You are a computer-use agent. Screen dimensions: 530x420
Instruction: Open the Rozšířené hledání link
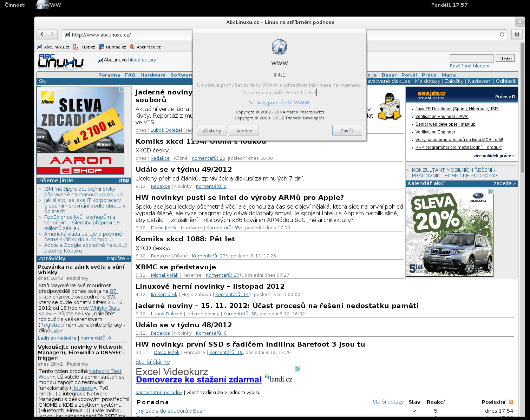tap(470, 66)
